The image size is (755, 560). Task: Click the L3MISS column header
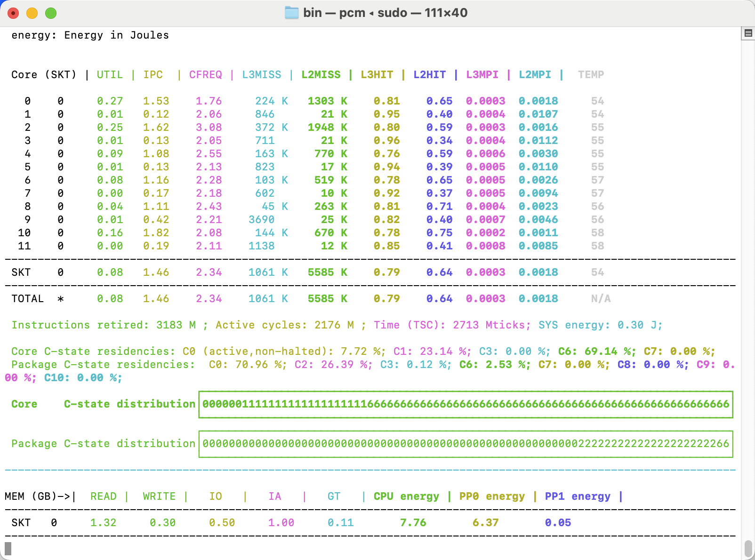point(262,75)
